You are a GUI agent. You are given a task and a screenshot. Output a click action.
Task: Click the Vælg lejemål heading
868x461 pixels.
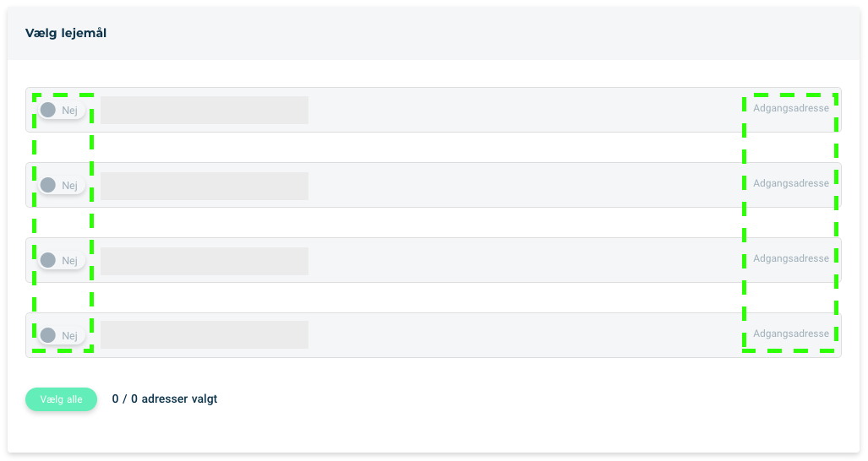point(66,33)
